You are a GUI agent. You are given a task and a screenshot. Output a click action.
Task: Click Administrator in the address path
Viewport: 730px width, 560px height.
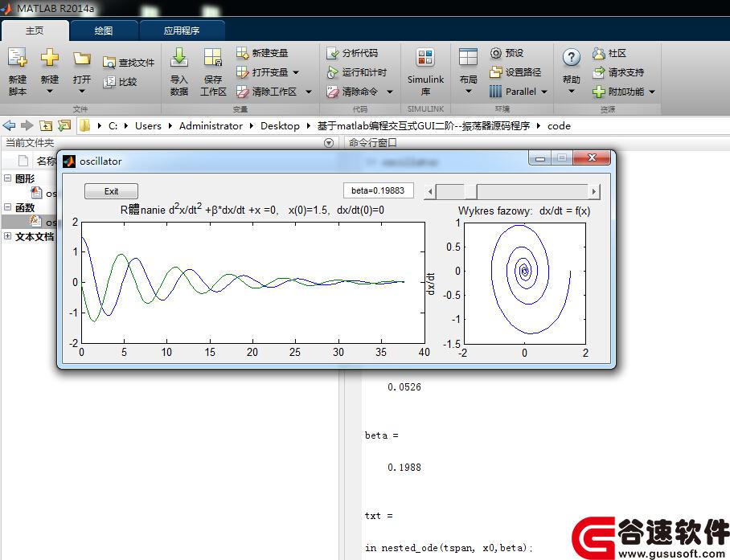(x=211, y=125)
